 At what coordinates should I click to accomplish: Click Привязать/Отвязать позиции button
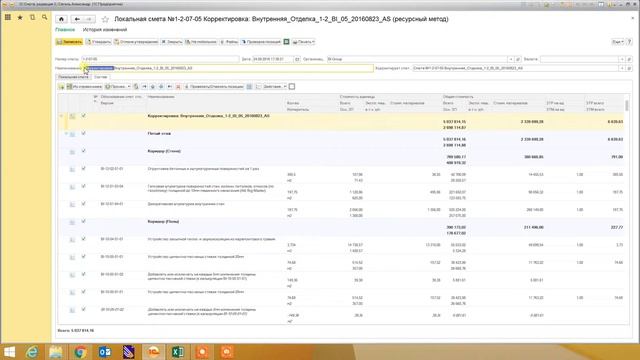tap(214, 87)
